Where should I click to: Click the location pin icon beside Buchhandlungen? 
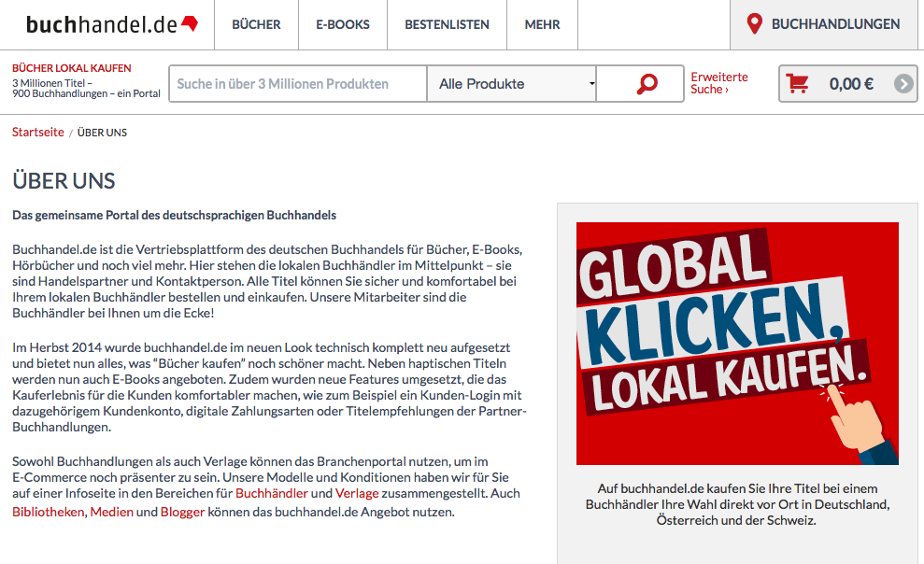click(755, 25)
